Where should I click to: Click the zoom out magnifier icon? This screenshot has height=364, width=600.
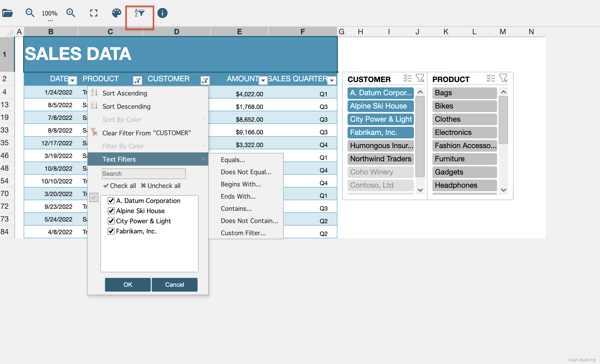30,13
